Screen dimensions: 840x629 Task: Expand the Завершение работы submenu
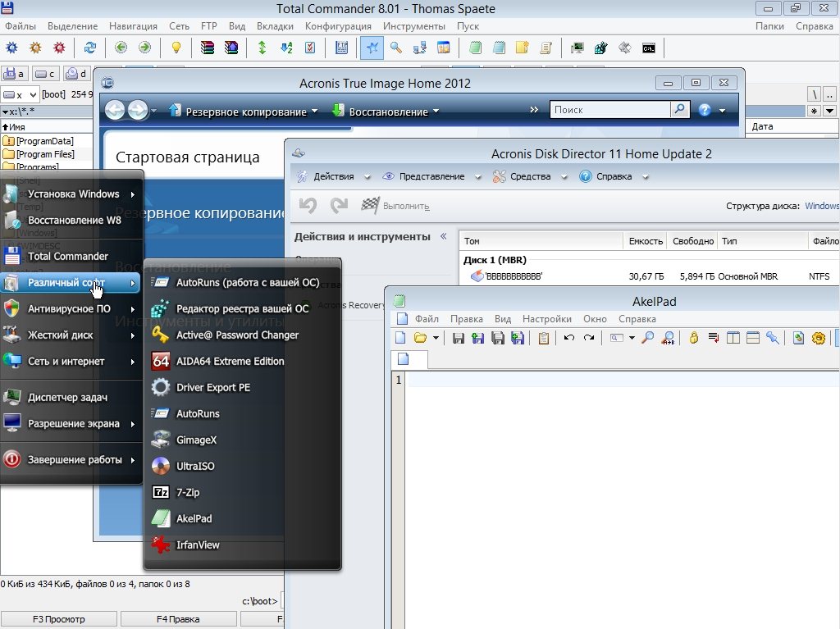(74, 460)
